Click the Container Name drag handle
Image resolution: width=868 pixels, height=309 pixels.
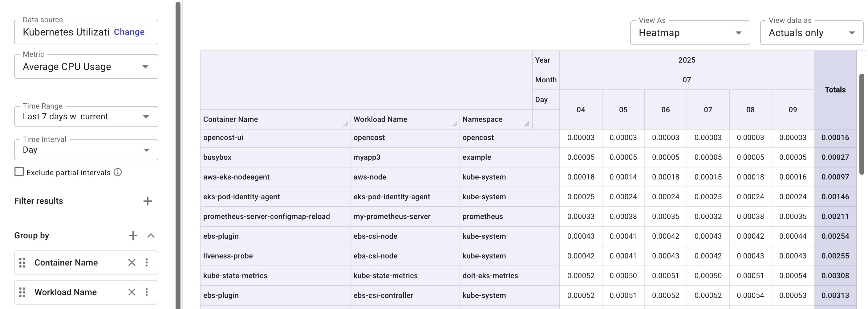[x=22, y=262]
